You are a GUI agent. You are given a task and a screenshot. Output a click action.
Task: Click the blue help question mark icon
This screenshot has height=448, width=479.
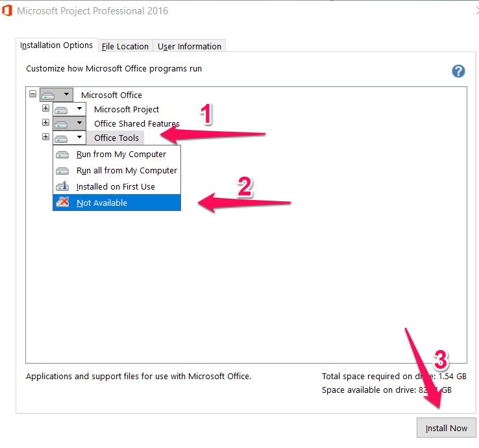pos(458,71)
